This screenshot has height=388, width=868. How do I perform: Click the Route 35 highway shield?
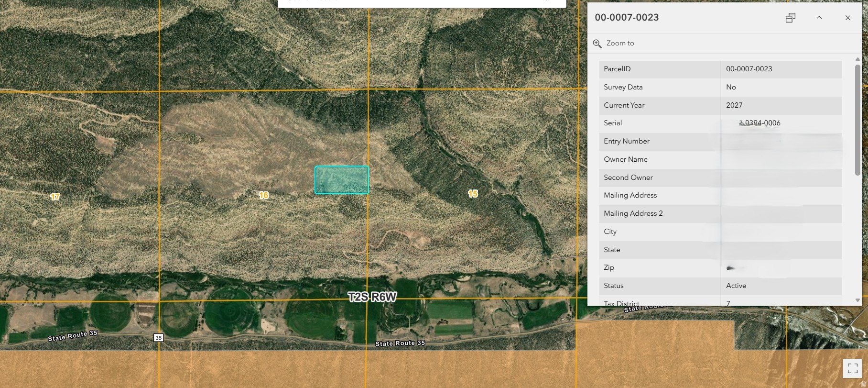(x=158, y=338)
